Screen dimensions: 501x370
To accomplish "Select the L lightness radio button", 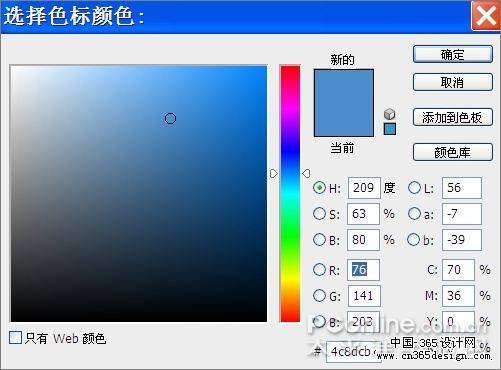I will point(414,188).
